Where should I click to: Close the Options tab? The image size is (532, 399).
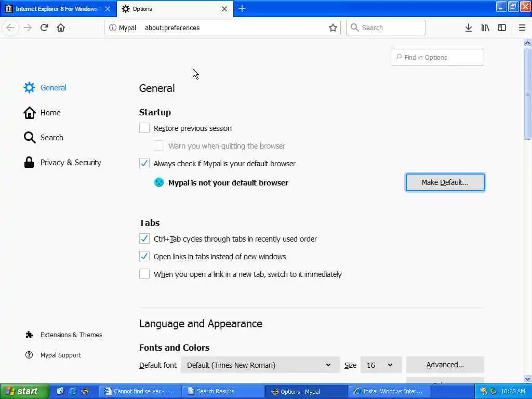(x=224, y=9)
